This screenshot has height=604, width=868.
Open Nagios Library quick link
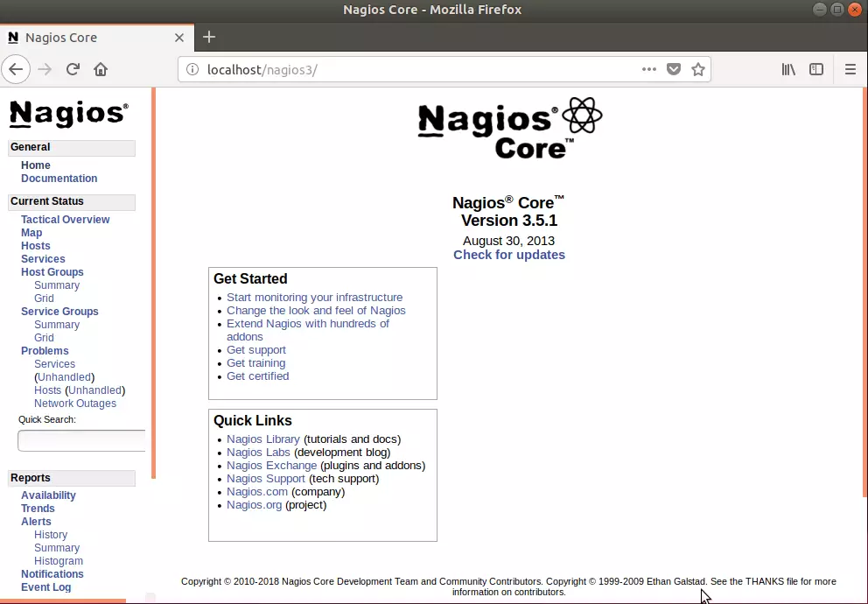coord(263,439)
